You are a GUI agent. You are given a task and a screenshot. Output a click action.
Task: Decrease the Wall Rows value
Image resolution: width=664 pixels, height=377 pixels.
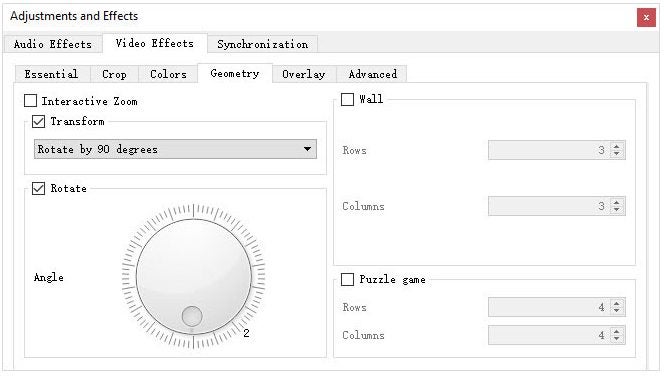[617, 154]
